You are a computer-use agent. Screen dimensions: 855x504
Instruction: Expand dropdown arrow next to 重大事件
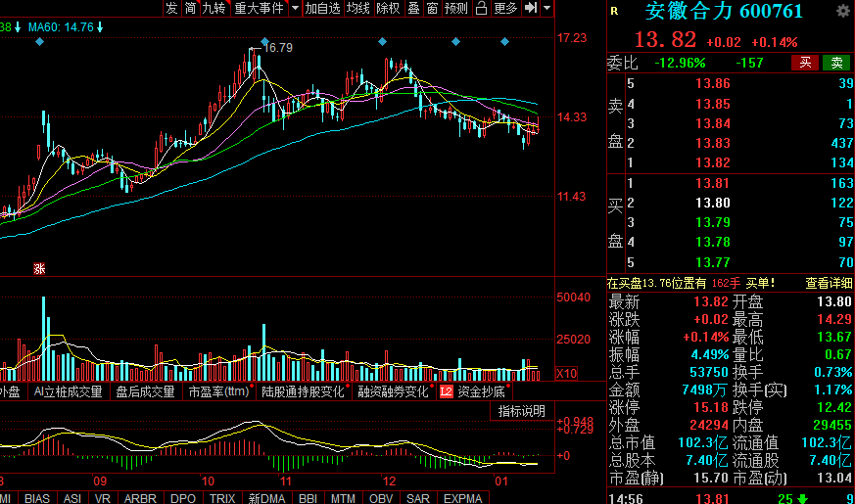click(295, 8)
